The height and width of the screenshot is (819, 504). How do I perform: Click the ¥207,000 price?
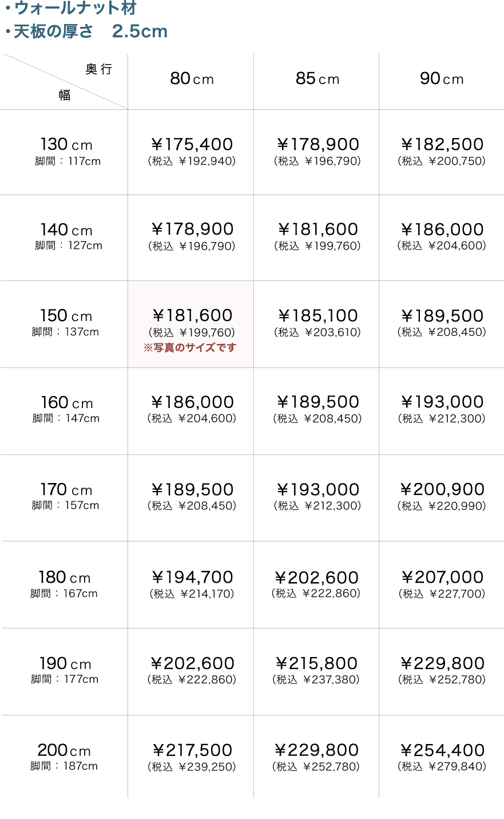click(x=442, y=577)
